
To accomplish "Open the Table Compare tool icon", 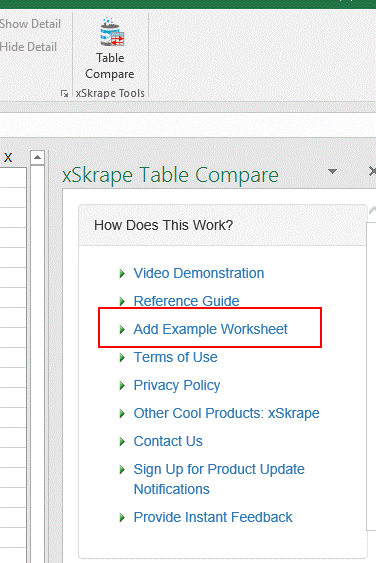I will click(x=111, y=48).
